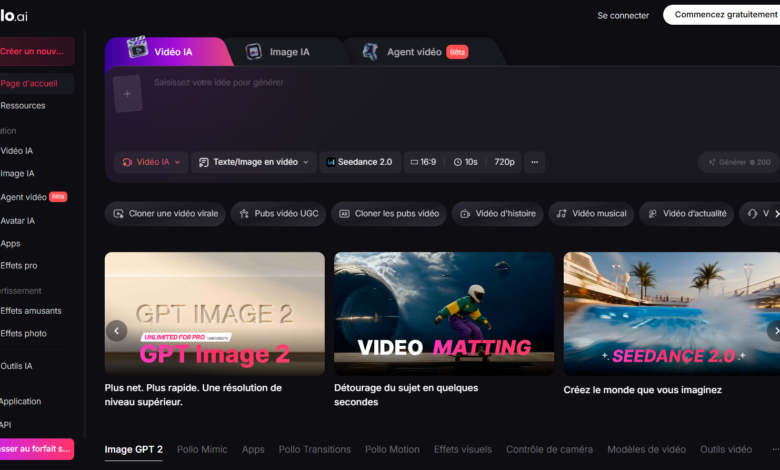780x470 pixels.
Task: Select the Modèles de vidéo section tab
Action: click(x=646, y=450)
